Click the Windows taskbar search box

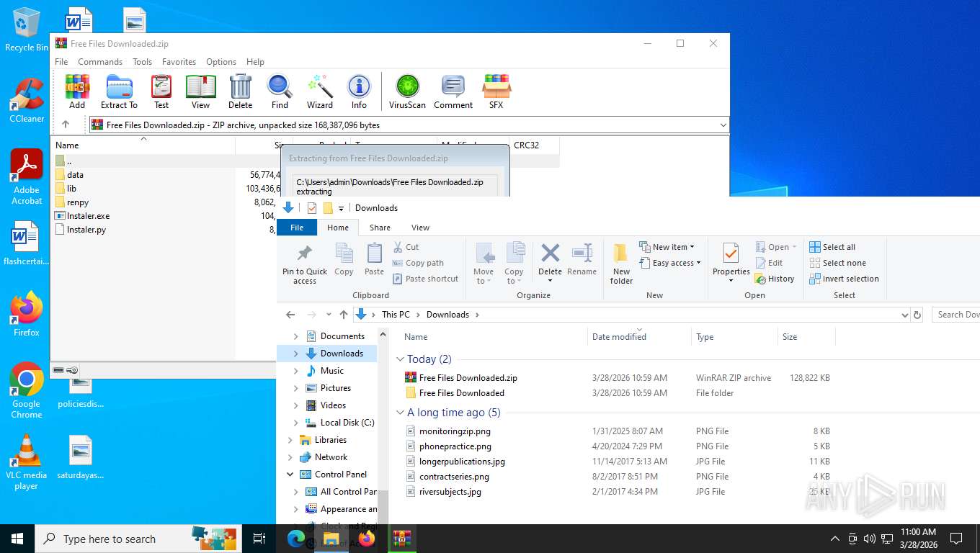(x=137, y=539)
